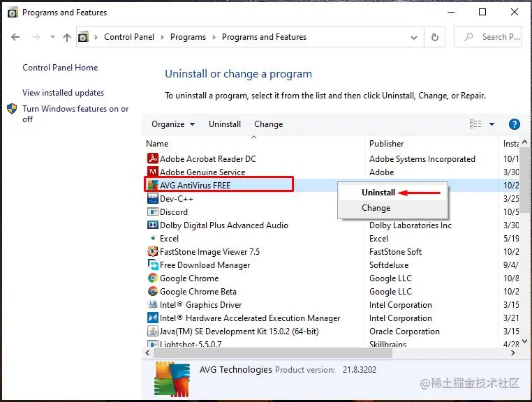The image size is (532, 402).
Task: Refresh the Programs and Features list
Action: coord(435,37)
